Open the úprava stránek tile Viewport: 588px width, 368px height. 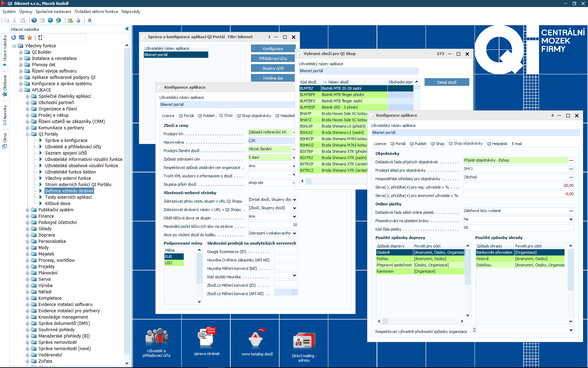pos(206,342)
